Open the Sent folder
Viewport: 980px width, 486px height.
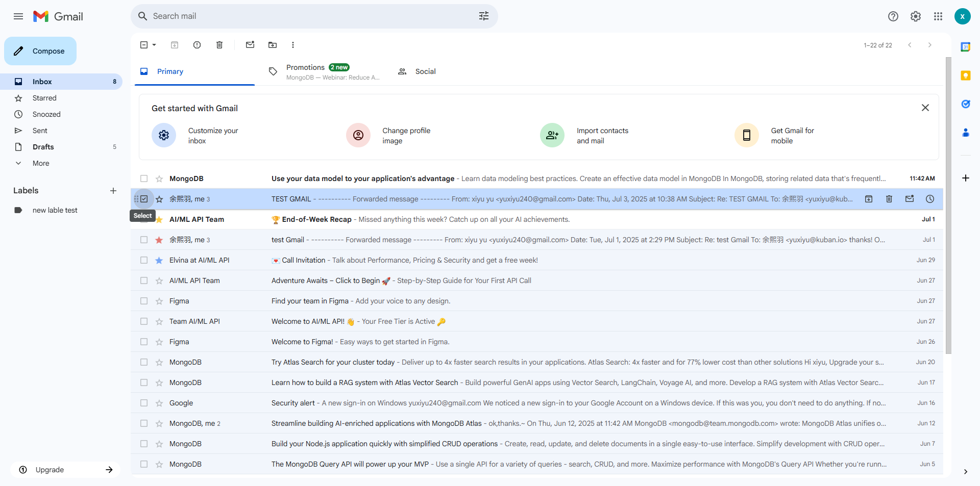click(61, 131)
